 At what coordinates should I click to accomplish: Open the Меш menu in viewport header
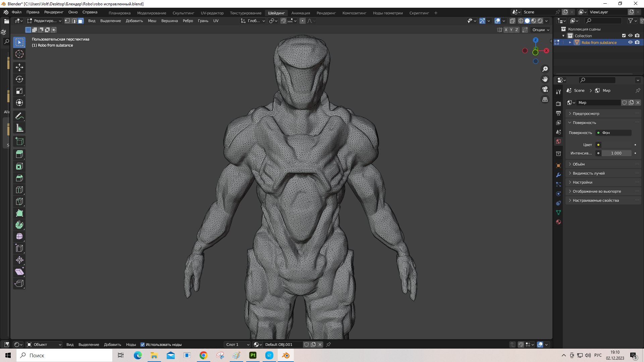coord(152,21)
